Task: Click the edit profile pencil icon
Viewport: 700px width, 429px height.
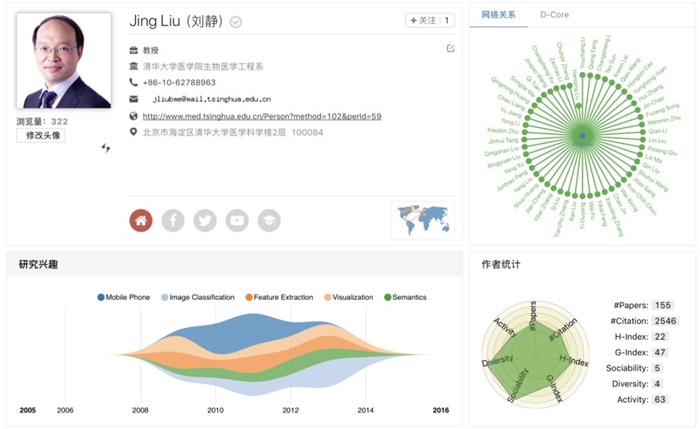Action: point(451,48)
